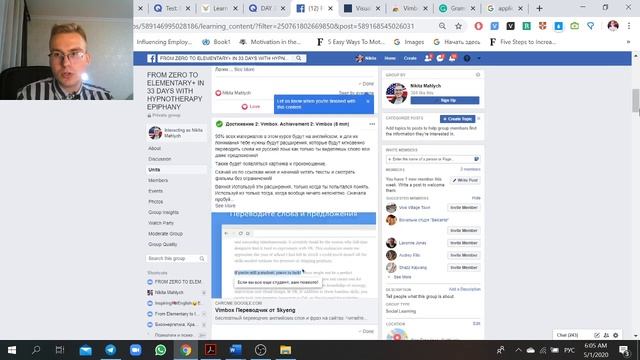Open the friend requests icon
The height and width of the screenshot is (360, 640).
(428, 58)
